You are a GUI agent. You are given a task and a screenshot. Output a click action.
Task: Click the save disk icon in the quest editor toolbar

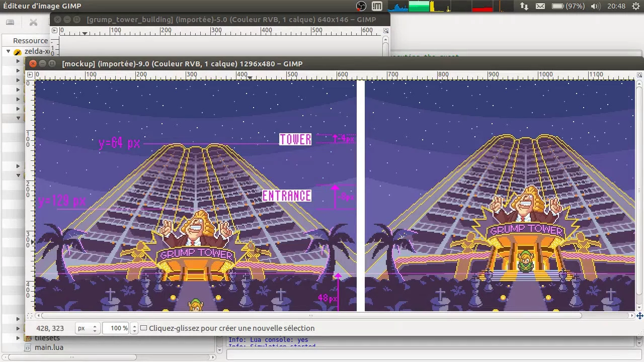[10, 22]
